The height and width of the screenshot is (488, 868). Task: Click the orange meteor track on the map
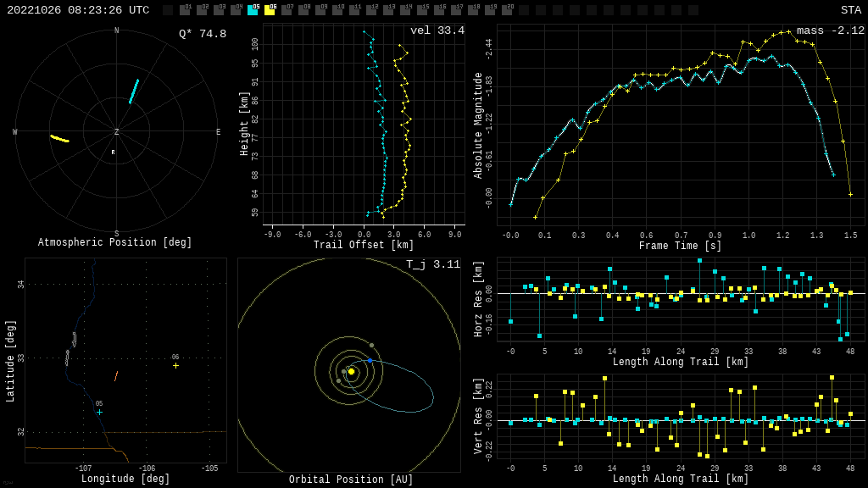[x=116, y=375]
